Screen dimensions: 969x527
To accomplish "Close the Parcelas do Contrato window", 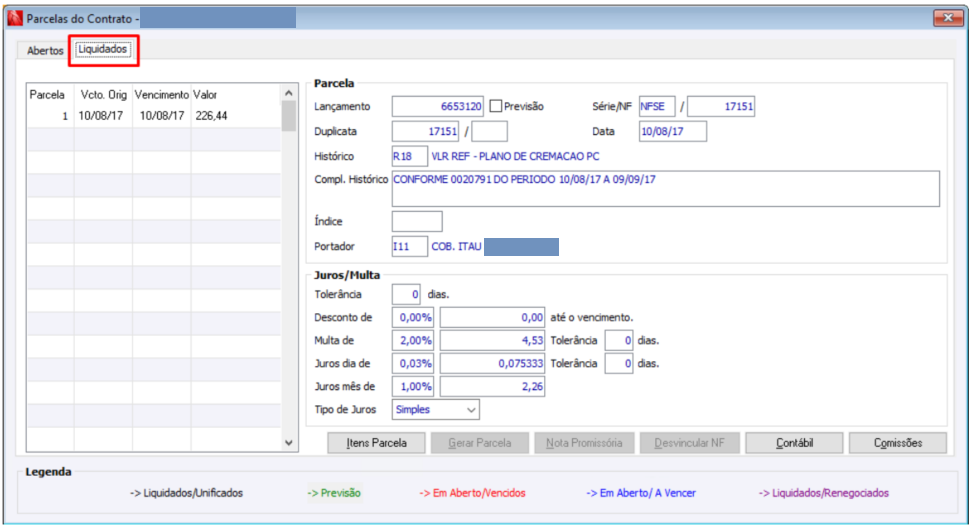I will [947, 18].
